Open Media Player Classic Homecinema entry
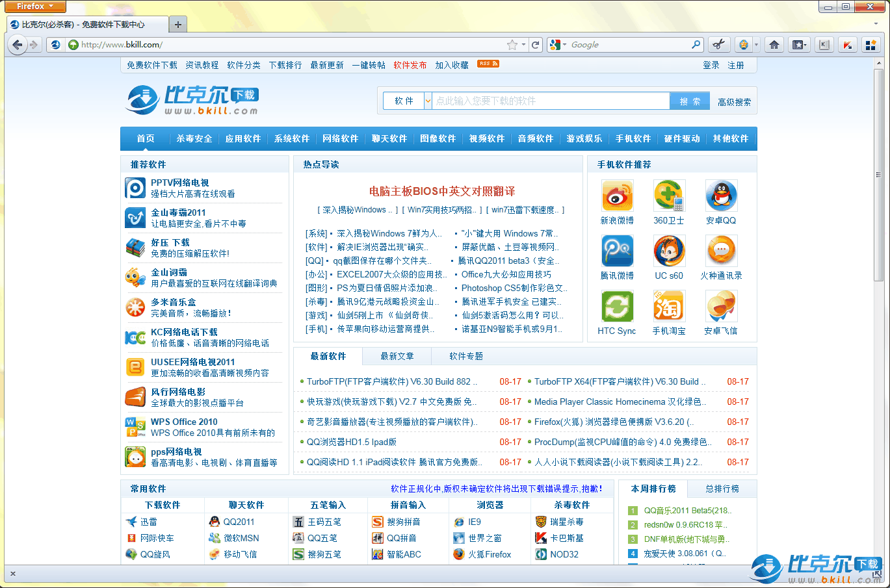Viewport: 890px width, 588px height. click(620, 402)
